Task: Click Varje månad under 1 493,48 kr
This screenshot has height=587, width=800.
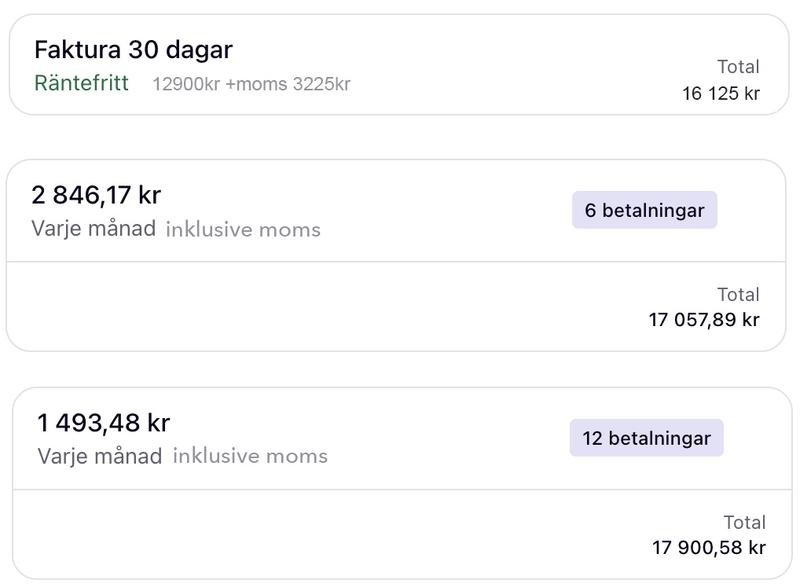Action: click(99, 456)
